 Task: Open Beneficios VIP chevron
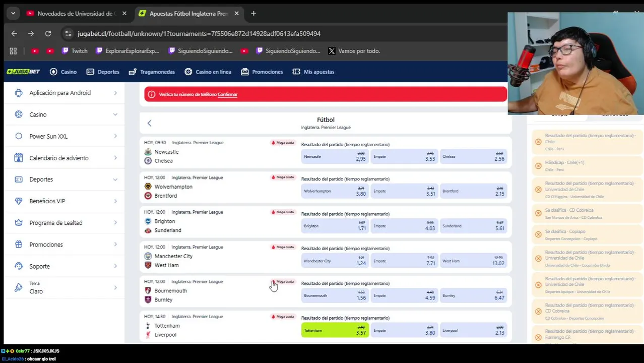[x=115, y=201]
